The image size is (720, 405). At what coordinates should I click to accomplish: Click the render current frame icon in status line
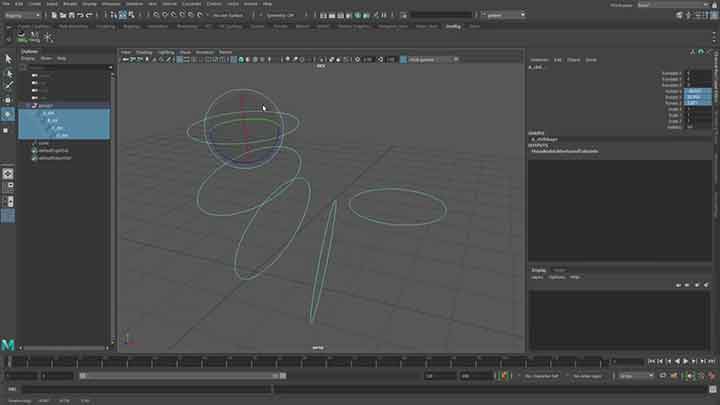pyautogui.click(x=332, y=15)
